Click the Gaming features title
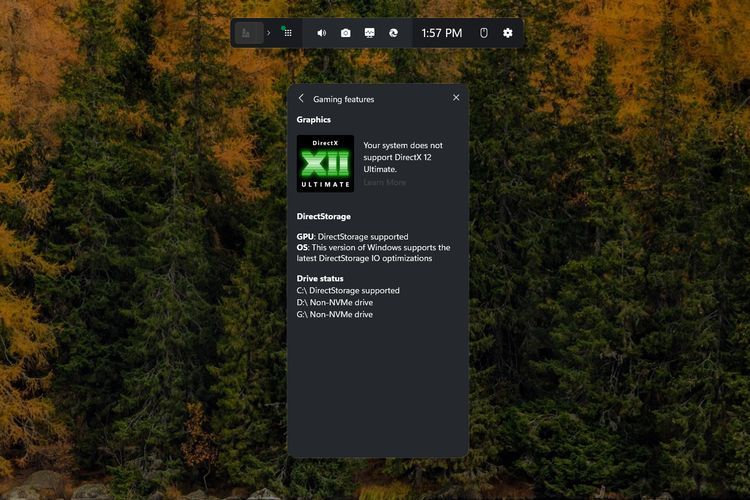 point(343,99)
